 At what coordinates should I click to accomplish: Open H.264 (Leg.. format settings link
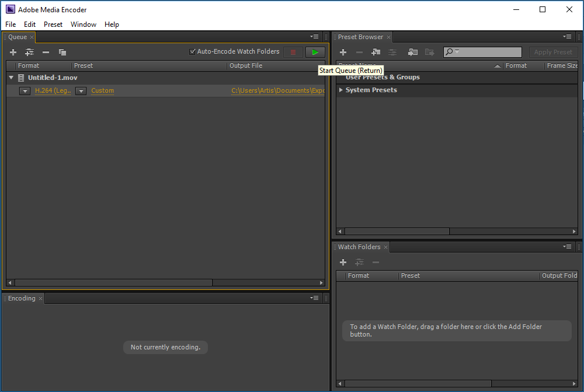click(x=53, y=90)
